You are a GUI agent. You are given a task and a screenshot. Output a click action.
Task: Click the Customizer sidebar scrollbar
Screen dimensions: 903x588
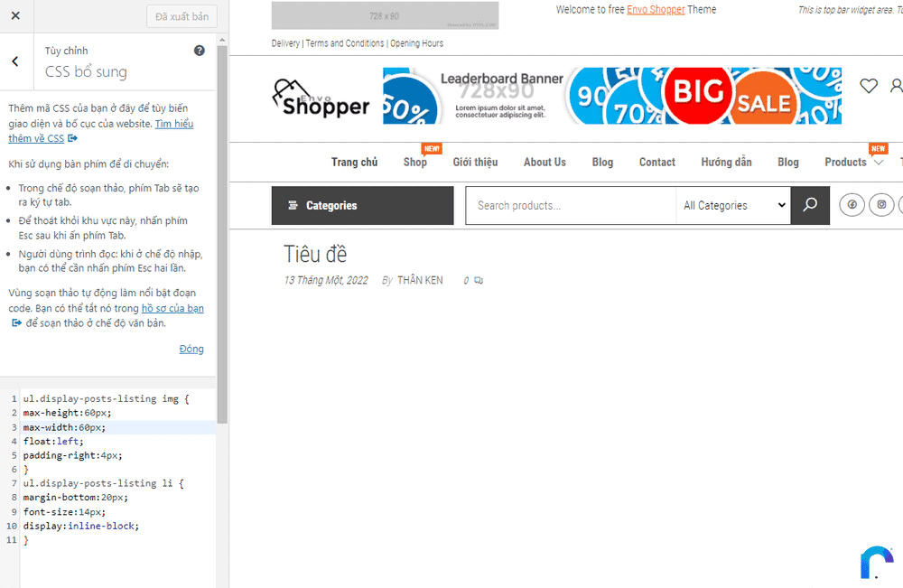point(222,226)
